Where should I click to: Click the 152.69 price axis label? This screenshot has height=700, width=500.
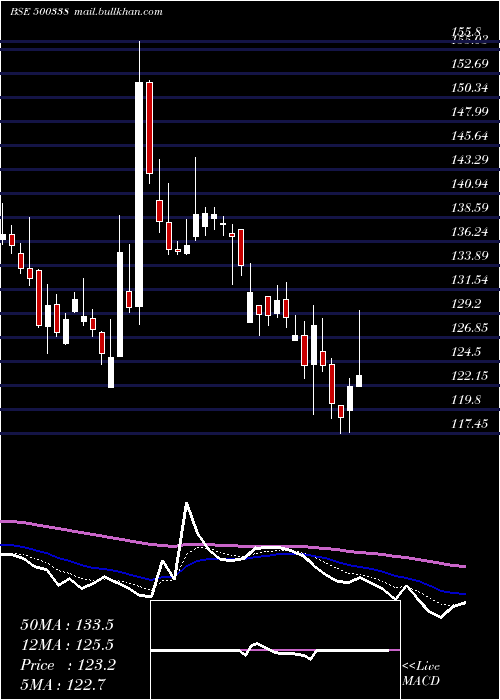pyautogui.click(x=470, y=64)
